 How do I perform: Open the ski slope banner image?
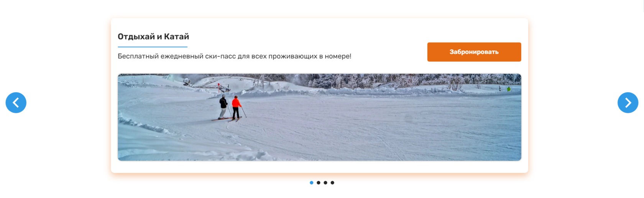tap(319, 117)
